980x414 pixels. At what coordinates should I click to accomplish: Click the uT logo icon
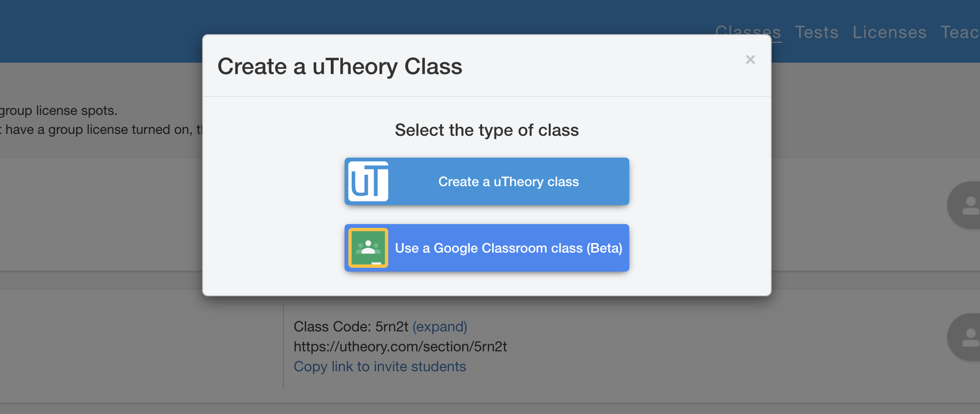tap(368, 181)
